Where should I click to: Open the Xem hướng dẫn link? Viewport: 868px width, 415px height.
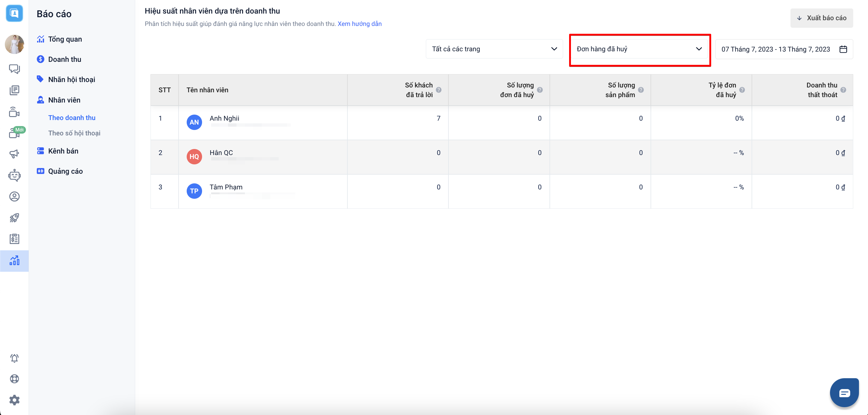(360, 24)
